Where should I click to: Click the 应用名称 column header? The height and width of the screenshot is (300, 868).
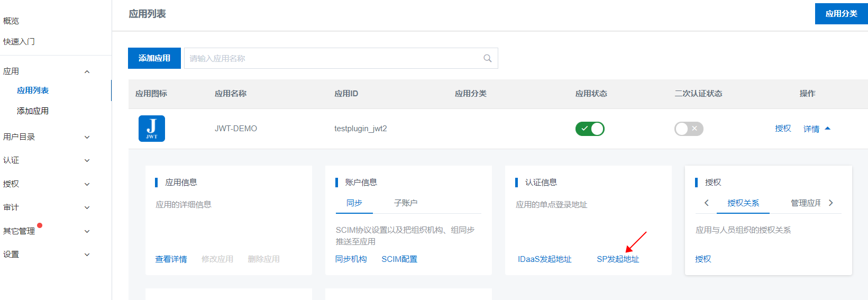tap(231, 94)
